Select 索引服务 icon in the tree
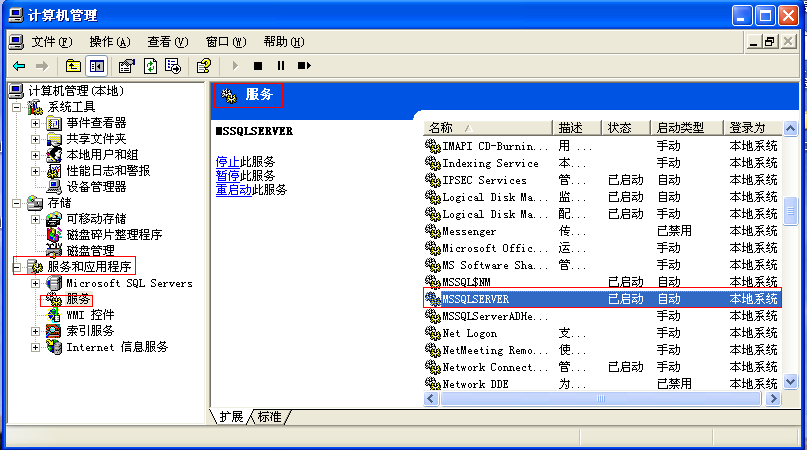 pyautogui.click(x=54, y=331)
